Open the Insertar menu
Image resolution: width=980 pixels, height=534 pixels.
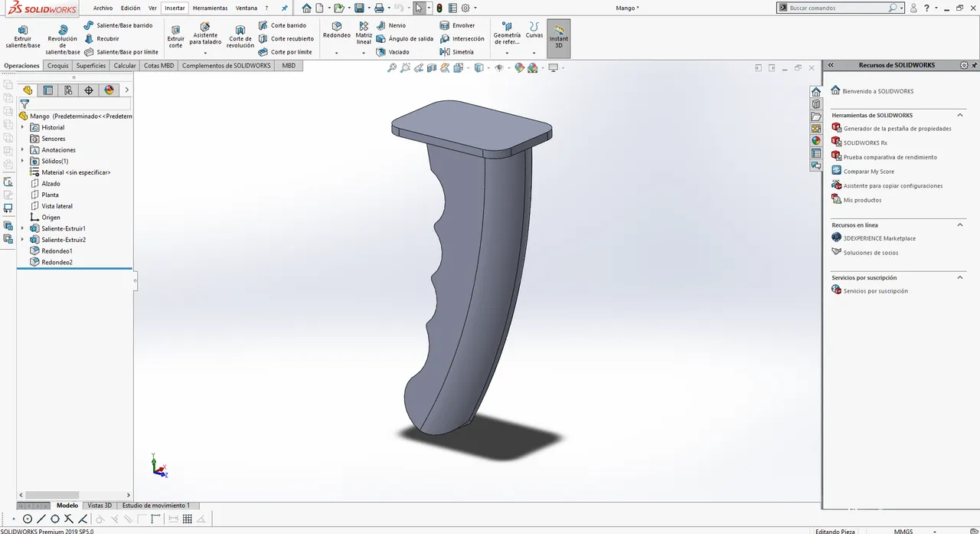coord(175,8)
